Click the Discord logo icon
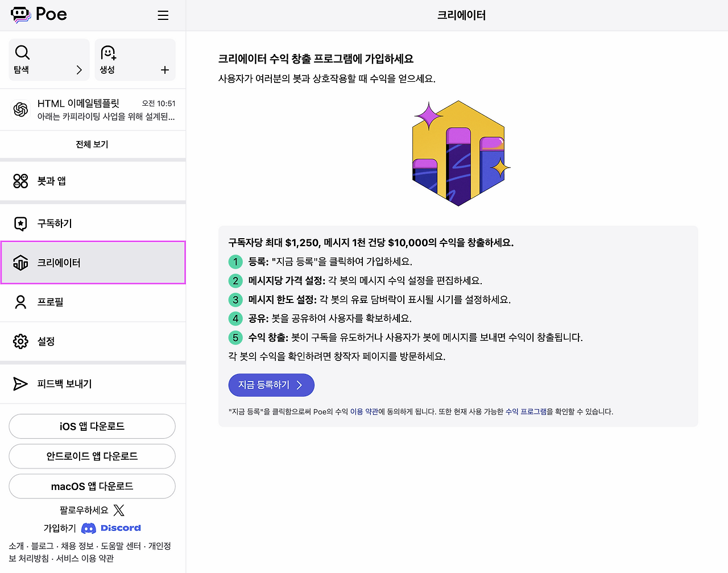 click(x=89, y=528)
